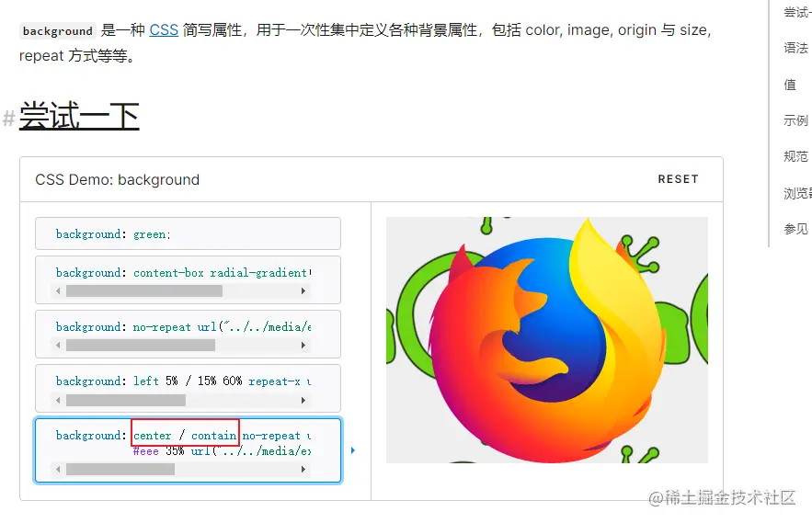Click the inline 'background' code label
Viewport: 812px width, 523px height.
[x=58, y=31]
